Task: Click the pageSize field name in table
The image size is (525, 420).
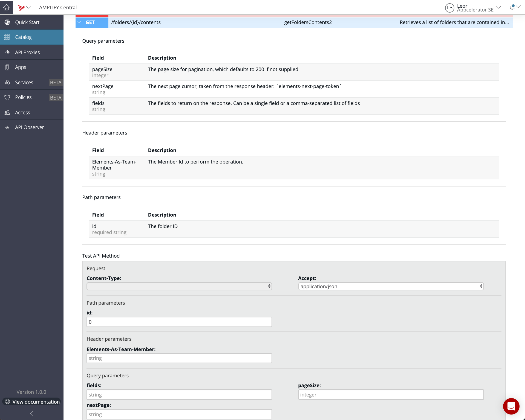Action: (102, 69)
